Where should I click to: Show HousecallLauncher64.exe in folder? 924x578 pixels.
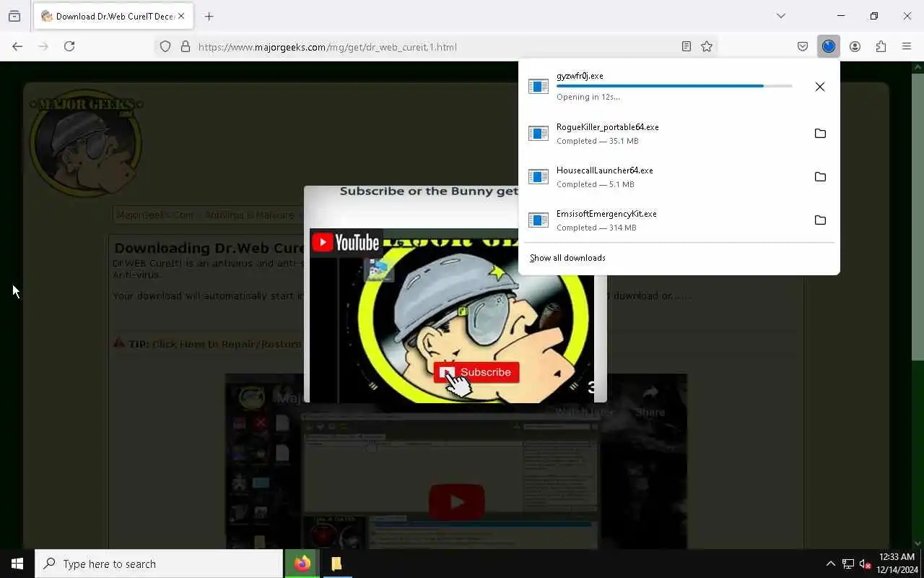coord(820,177)
